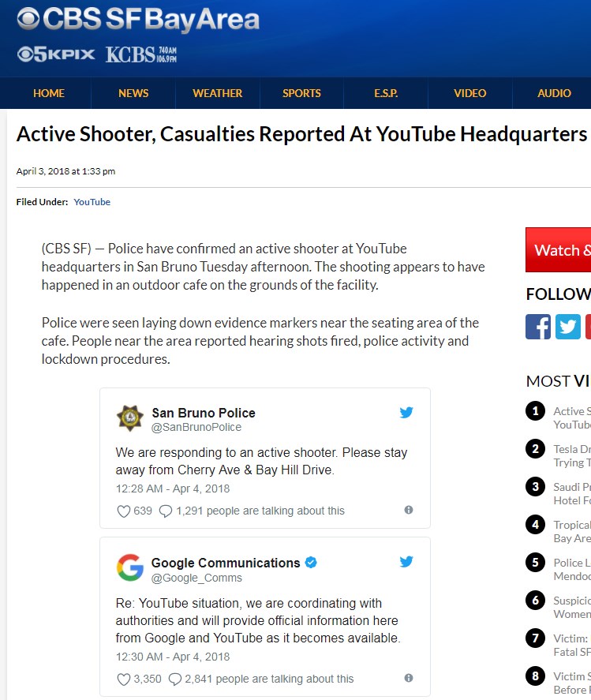Click timestamp 12:30 AM - Apr 4, 2018
The height and width of the screenshot is (700, 591).
[x=173, y=657]
